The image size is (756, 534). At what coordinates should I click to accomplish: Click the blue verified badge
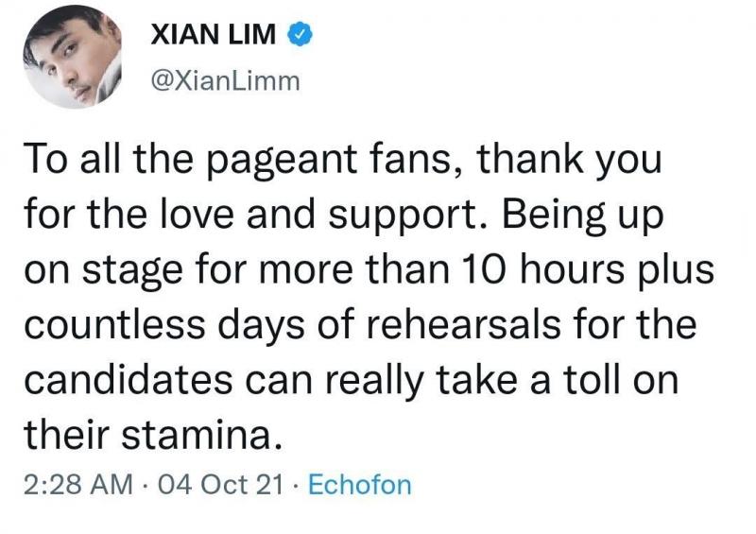[300, 37]
